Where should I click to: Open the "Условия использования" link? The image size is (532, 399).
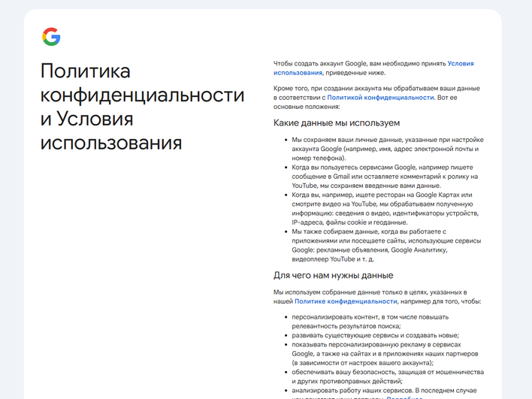[x=461, y=63]
